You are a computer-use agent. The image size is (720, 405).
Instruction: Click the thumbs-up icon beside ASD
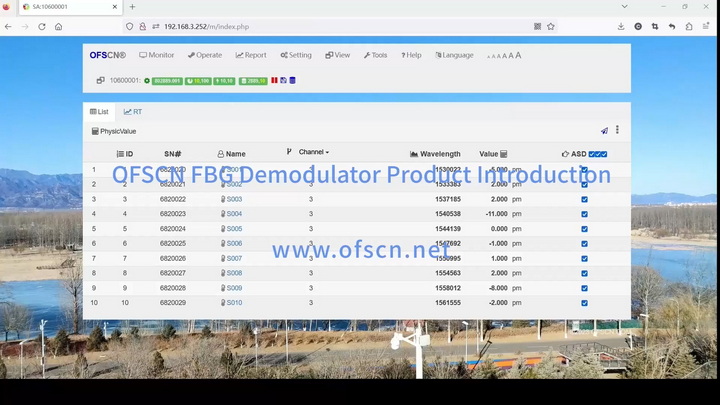[x=565, y=154]
